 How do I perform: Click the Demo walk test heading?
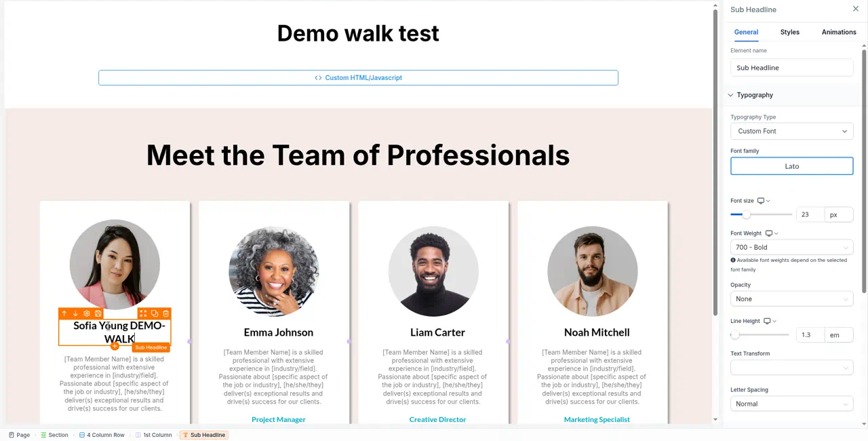[358, 33]
